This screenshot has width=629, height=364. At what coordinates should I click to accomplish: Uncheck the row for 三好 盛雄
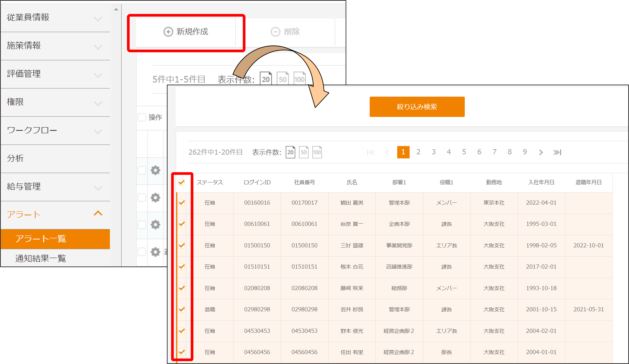[x=182, y=245]
